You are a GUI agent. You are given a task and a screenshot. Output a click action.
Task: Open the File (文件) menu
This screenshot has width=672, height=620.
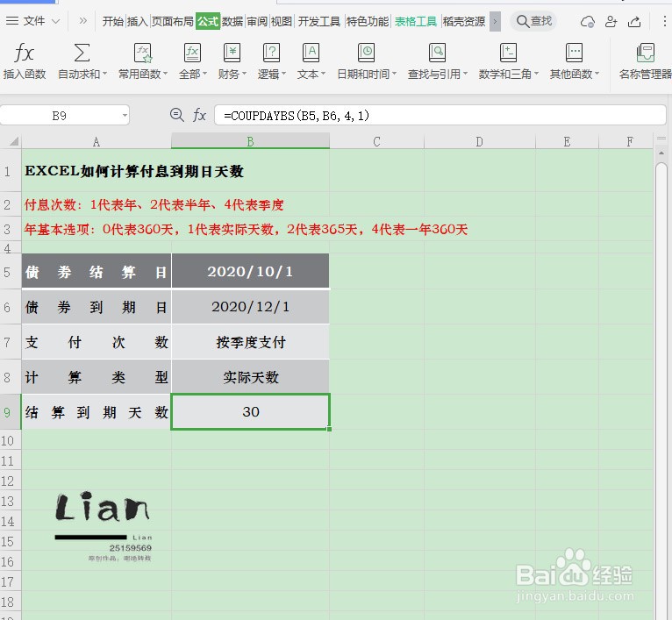[x=32, y=21]
